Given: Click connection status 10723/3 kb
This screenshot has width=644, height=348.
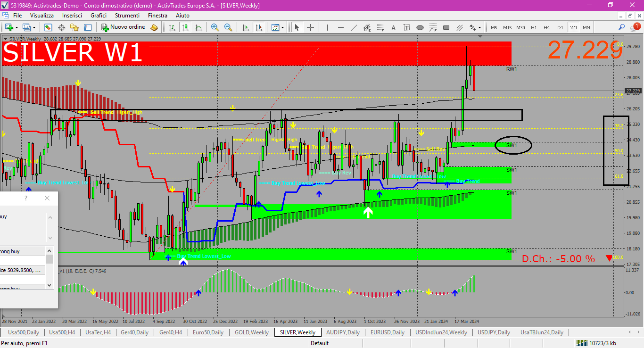Looking at the screenshot, I should click(596, 343).
